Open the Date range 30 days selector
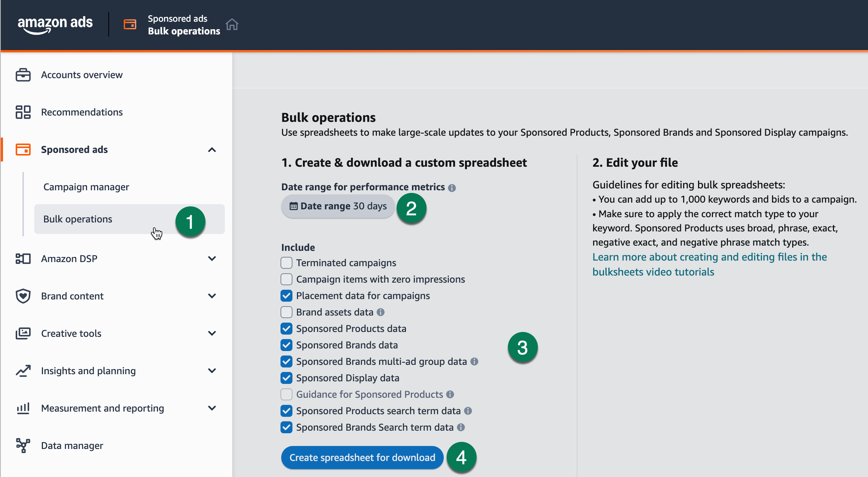The height and width of the screenshot is (477, 868). pos(338,206)
